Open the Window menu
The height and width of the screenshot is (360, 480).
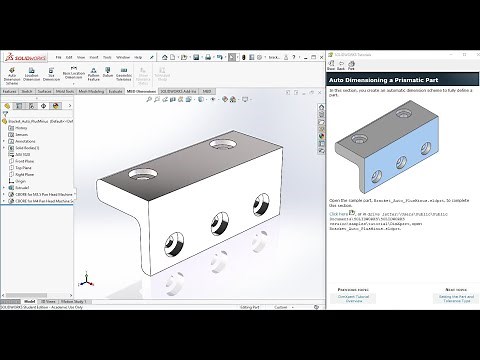point(123,57)
